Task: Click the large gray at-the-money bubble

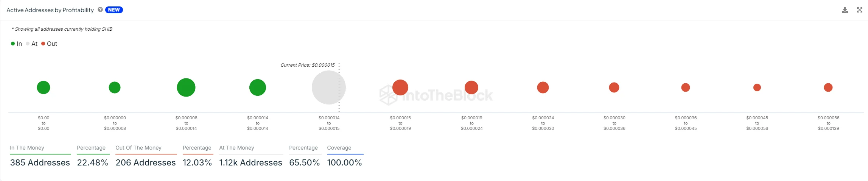Action: (328, 87)
